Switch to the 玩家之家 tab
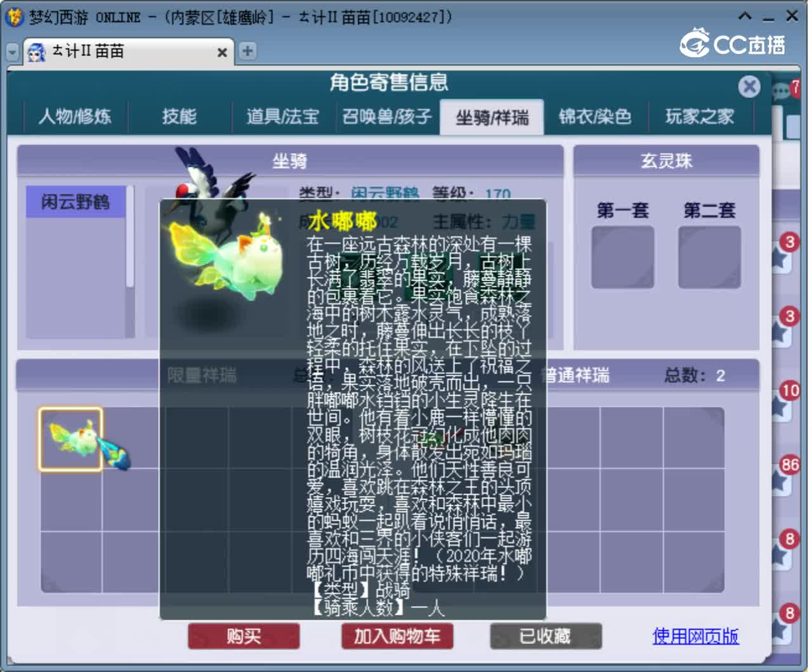812x672 pixels. point(700,117)
